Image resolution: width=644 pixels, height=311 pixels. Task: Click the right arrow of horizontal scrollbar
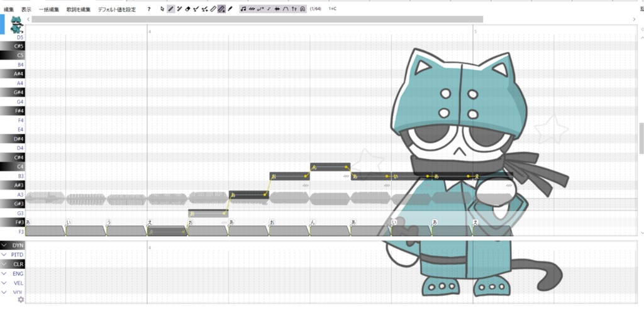pos(635,19)
